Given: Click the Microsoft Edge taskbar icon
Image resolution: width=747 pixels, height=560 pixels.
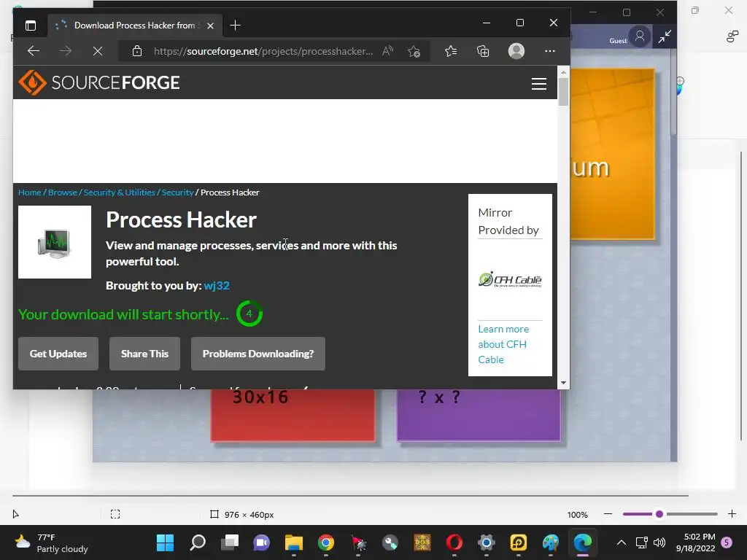Looking at the screenshot, I should [x=583, y=542].
